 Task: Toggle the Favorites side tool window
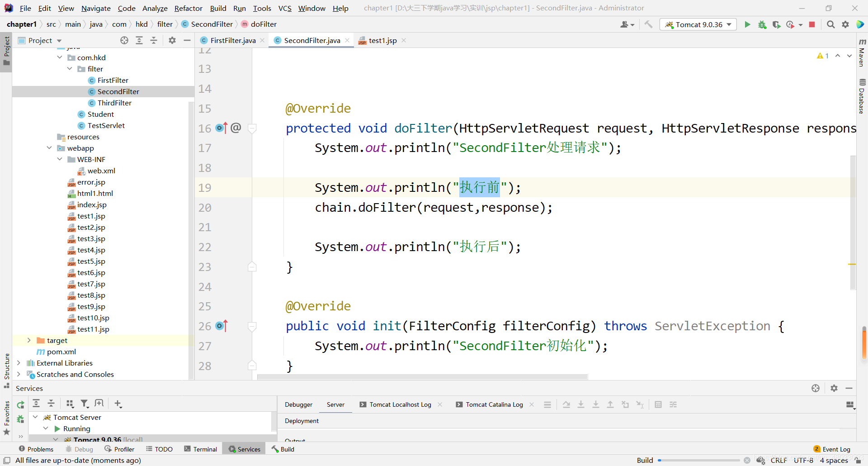pyautogui.click(x=6, y=418)
